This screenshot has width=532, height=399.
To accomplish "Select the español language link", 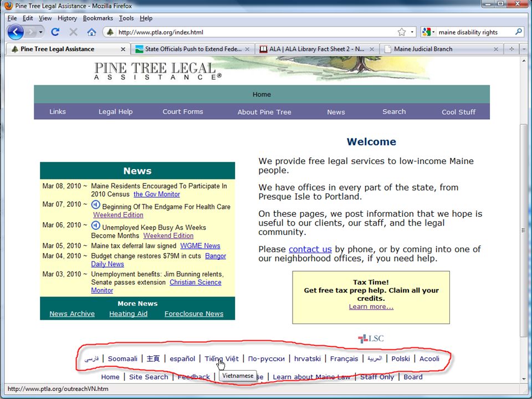I will coord(182,359).
